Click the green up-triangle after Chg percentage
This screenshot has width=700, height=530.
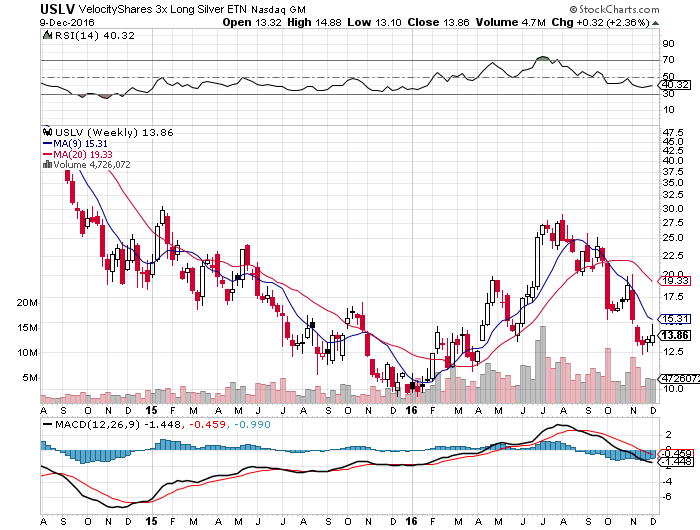tap(655, 23)
